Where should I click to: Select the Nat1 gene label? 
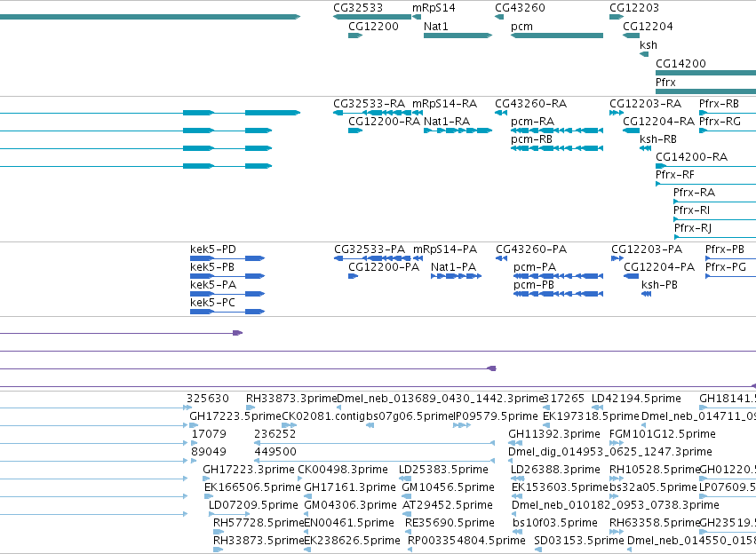click(436, 27)
